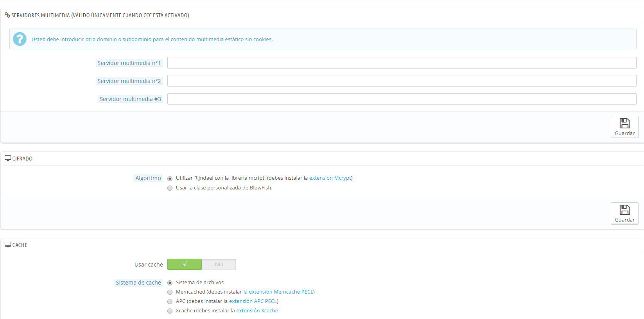This screenshot has width=644, height=319.
Task: Click the Servidores Multimedia section heading text
Action: coord(100,15)
